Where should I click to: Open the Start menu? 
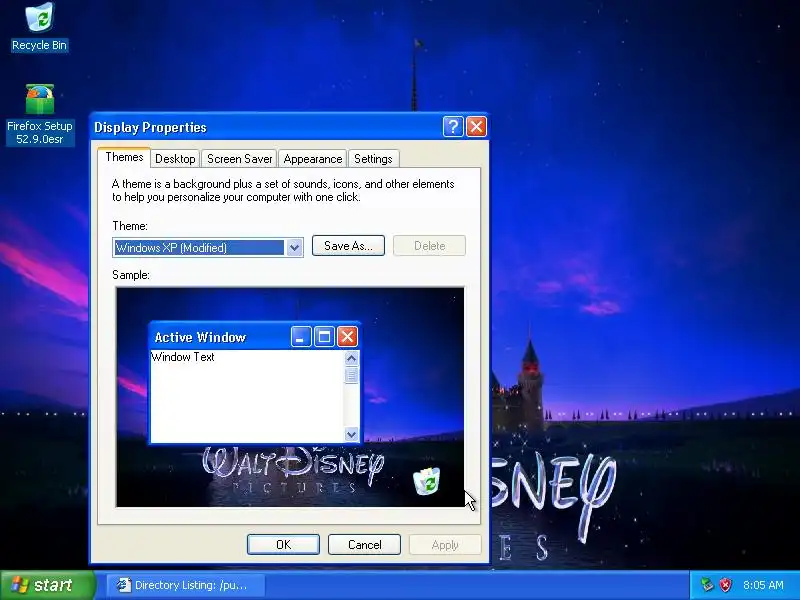[x=47, y=585]
